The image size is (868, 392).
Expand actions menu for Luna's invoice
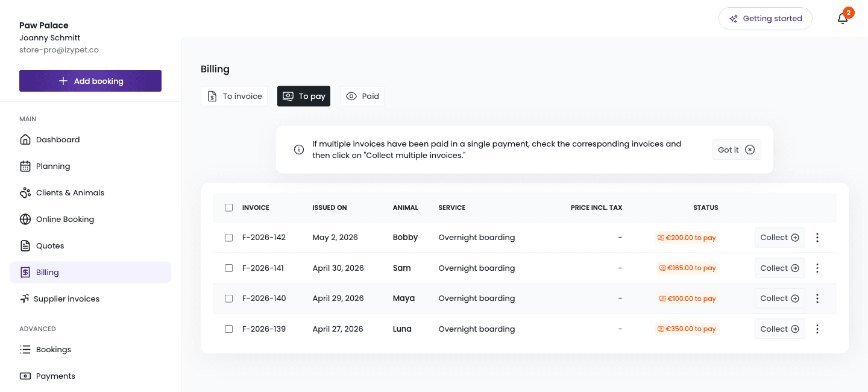[817, 329]
